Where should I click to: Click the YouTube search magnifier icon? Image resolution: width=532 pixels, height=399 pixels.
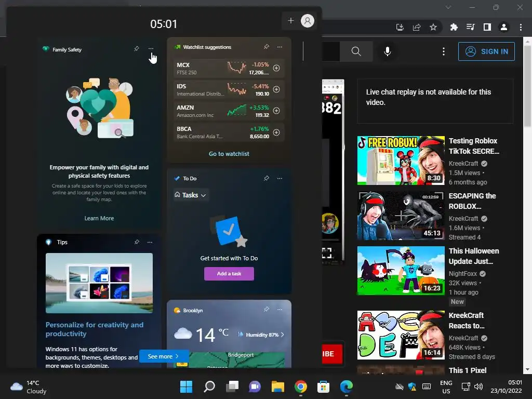[x=356, y=51]
